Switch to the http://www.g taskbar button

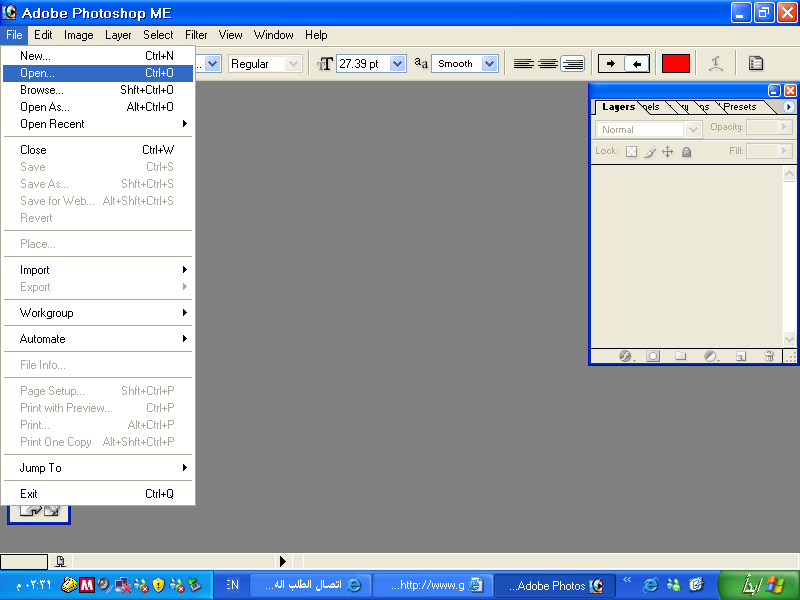pos(434,585)
